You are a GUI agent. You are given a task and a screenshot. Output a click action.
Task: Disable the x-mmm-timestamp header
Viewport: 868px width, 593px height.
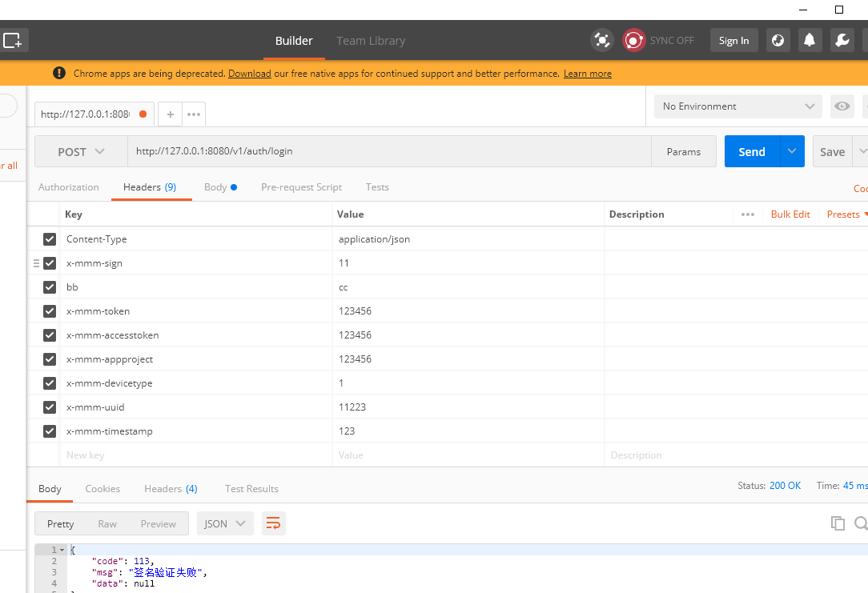[50, 431]
